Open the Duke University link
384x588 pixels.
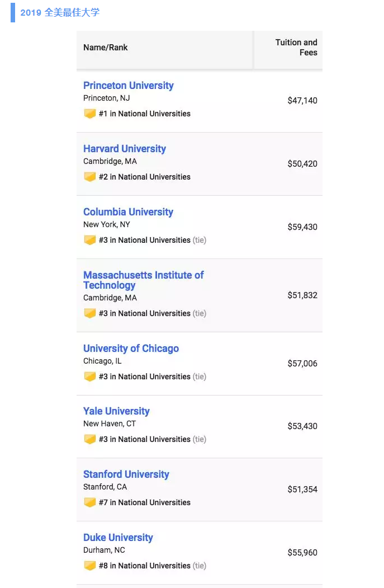[x=118, y=538]
